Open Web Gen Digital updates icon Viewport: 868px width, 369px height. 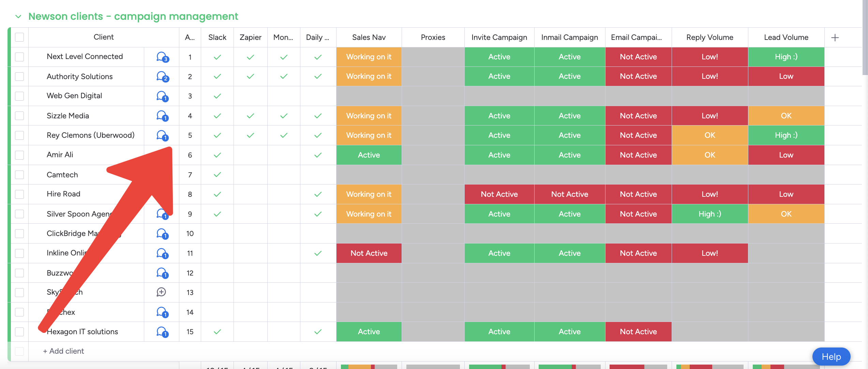(162, 96)
